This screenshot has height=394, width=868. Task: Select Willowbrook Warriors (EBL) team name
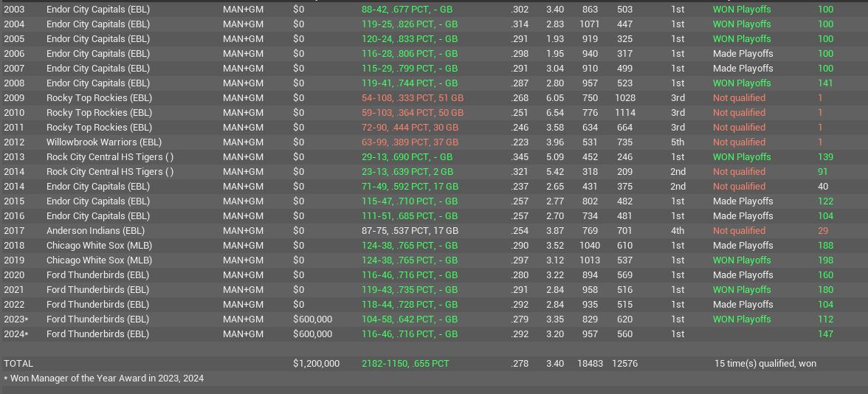click(104, 142)
